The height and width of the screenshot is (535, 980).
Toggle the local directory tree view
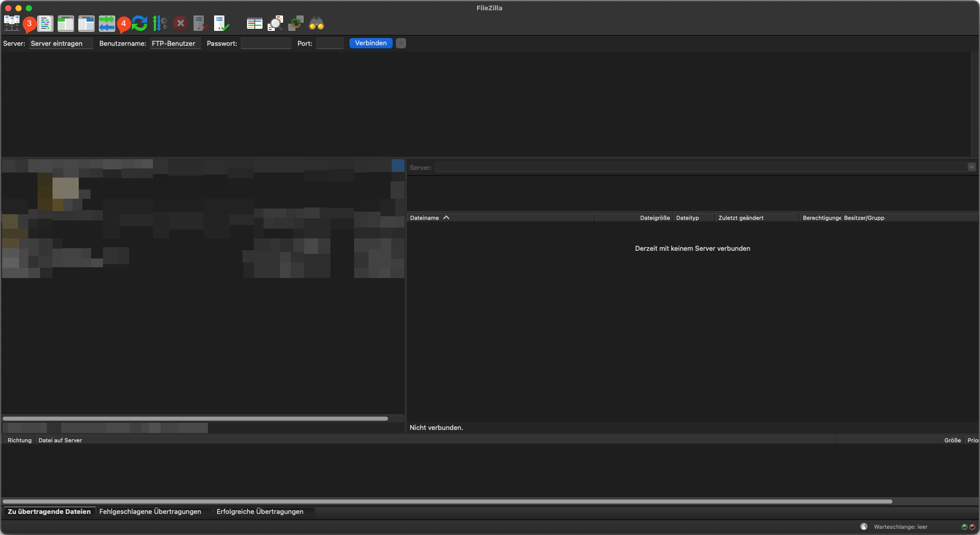(65, 23)
